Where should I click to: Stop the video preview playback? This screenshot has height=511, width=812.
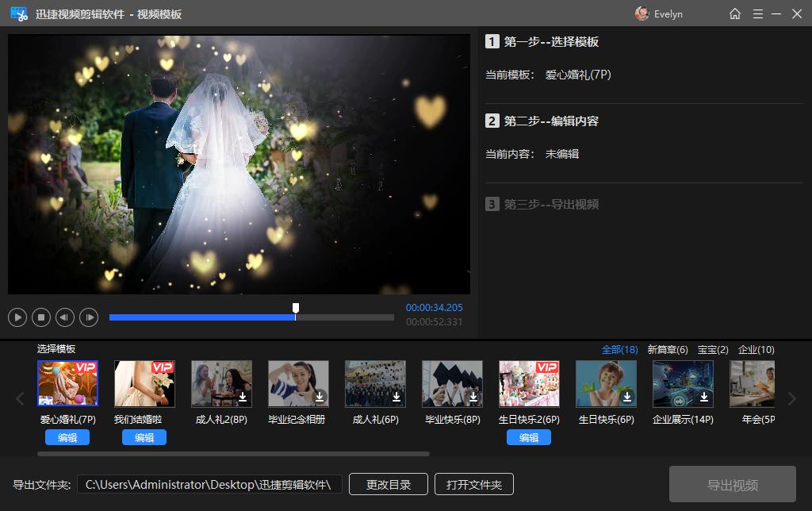[40, 317]
